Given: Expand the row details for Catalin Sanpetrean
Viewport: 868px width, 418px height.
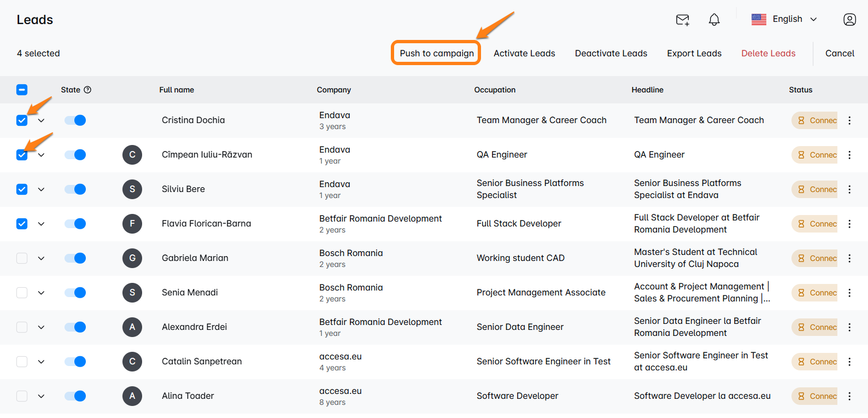Looking at the screenshot, I should point(41,362).
